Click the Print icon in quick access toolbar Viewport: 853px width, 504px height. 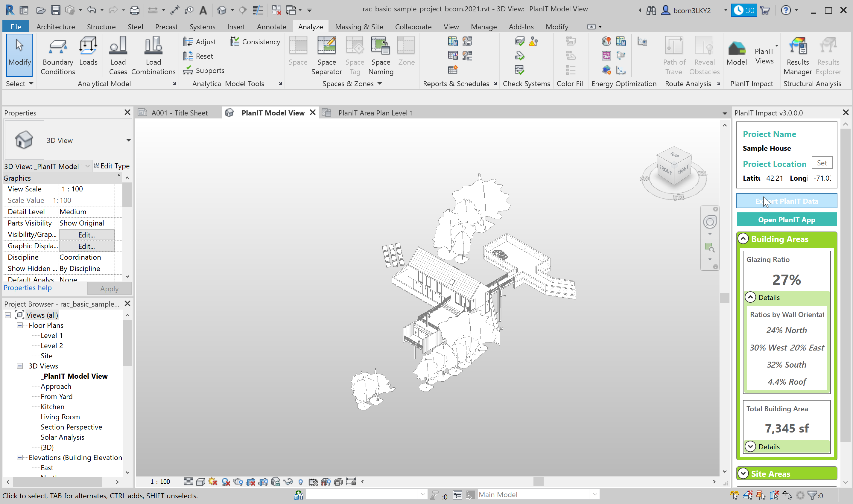tap(135, 10)
